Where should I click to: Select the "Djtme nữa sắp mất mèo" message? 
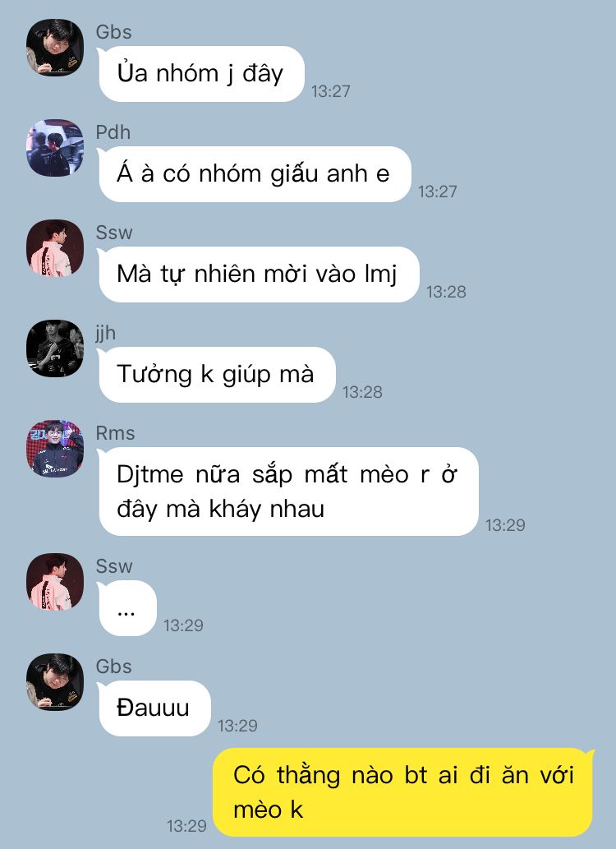(x=288, y=491)
